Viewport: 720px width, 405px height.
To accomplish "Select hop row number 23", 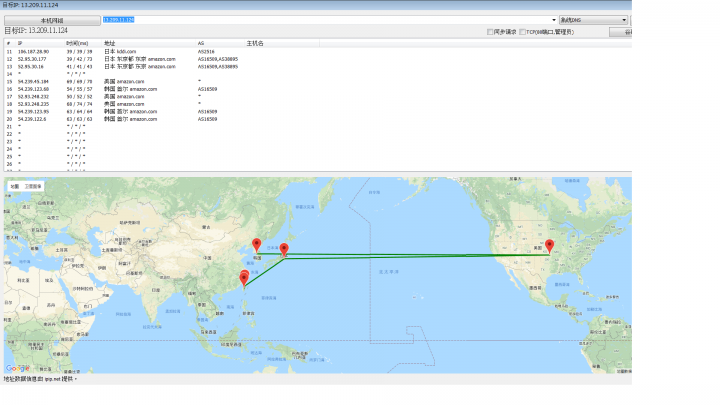I will pyautogui.click(x=9, y=141).
